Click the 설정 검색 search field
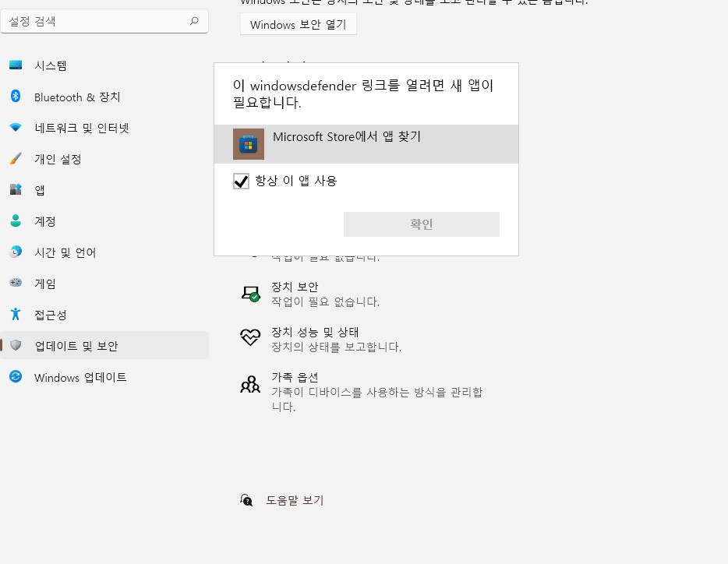 (x=104, y=21)
